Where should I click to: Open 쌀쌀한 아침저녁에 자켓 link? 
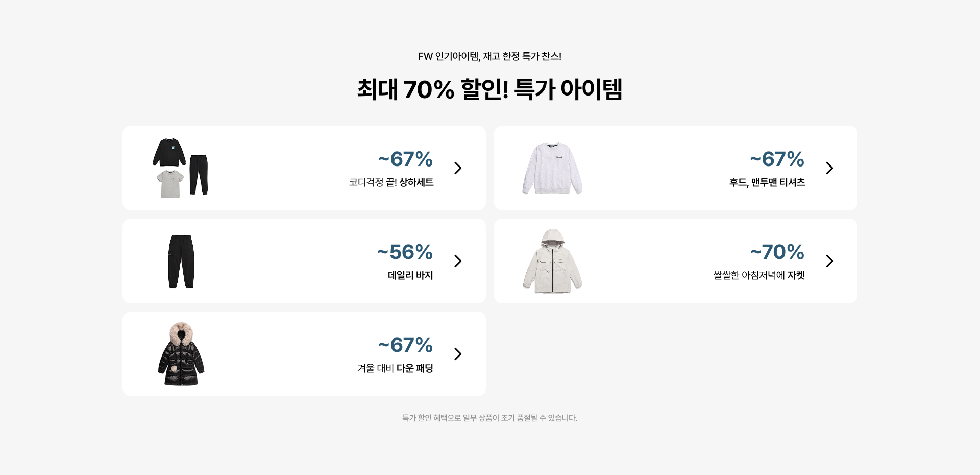tap(759, 275)
